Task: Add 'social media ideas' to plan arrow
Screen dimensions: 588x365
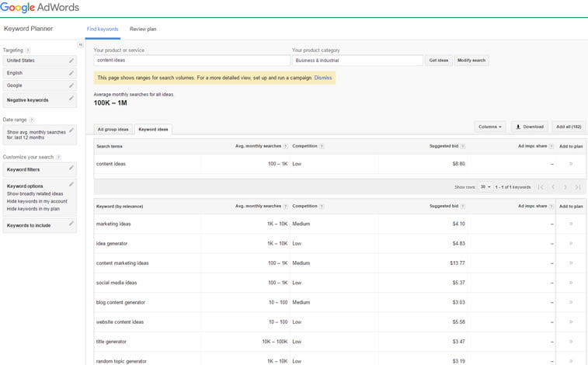Action: click(x=571, y=283)
